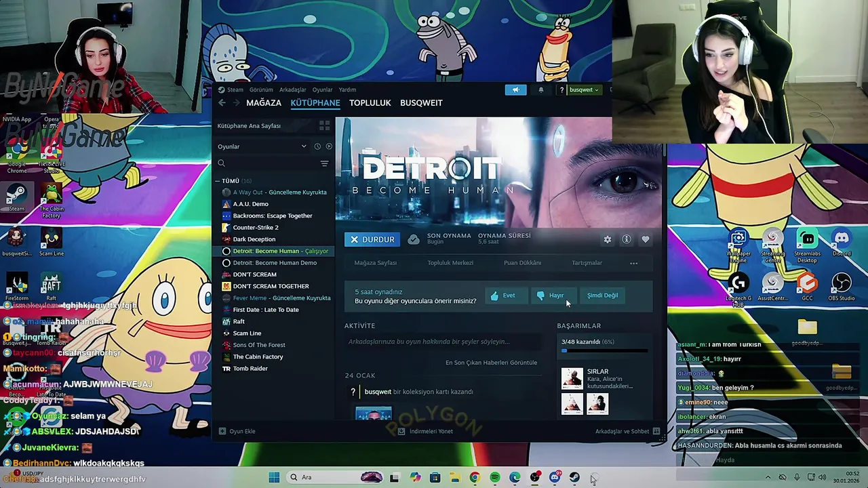Open Steam notifications bell
The height and width of the screenshot is (488, 868).
click(540, 89)
